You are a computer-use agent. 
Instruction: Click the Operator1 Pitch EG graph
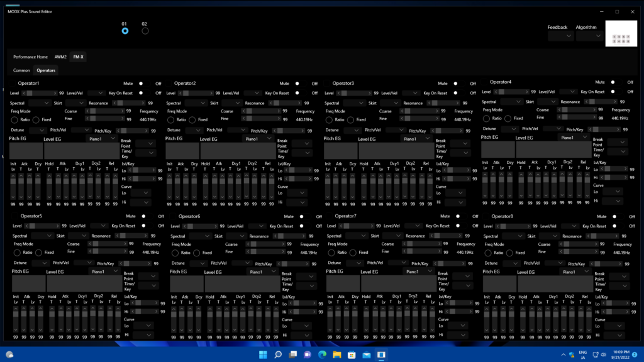(26, 151)
